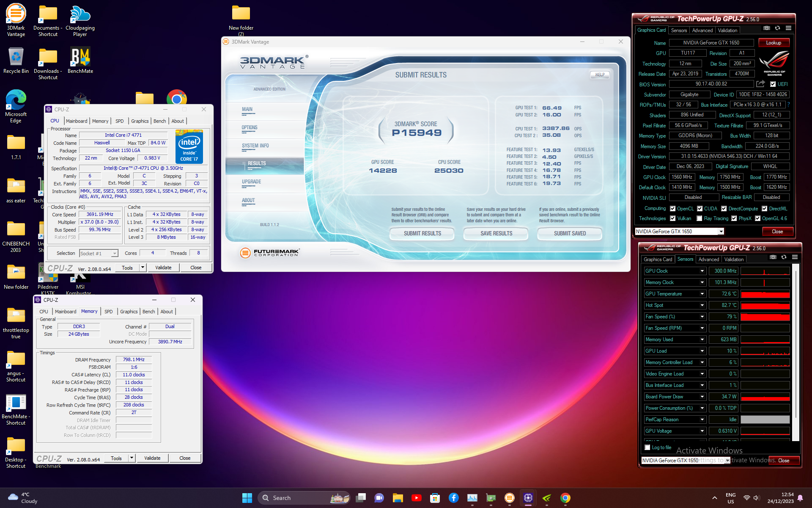Click the Board Power Draw sensor graph
This screenshot has height=508, width=812.
[x=765, y=397]
